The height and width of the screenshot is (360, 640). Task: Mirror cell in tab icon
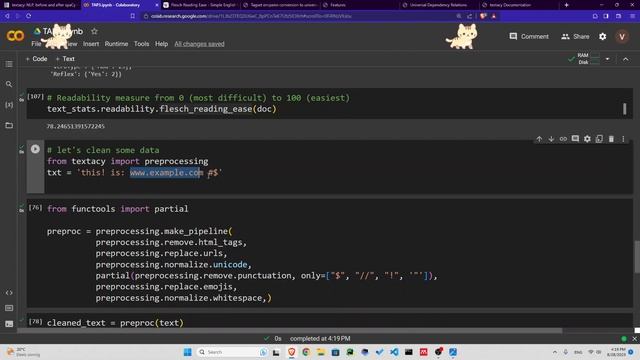(599, 139)
